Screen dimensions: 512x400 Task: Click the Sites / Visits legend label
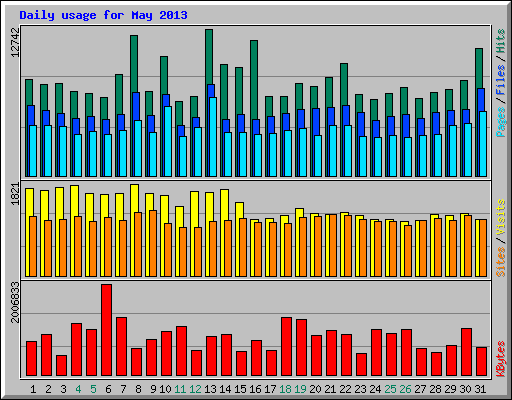click(x=500, y=238)
